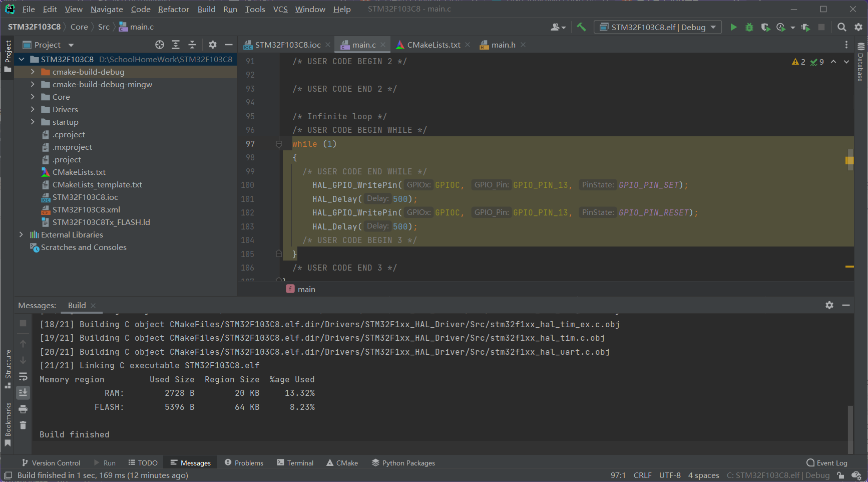Switch to CMakeLists.txt editor tab
The height and width of the screenshot is (482, 868).
(x=433, y=45)
